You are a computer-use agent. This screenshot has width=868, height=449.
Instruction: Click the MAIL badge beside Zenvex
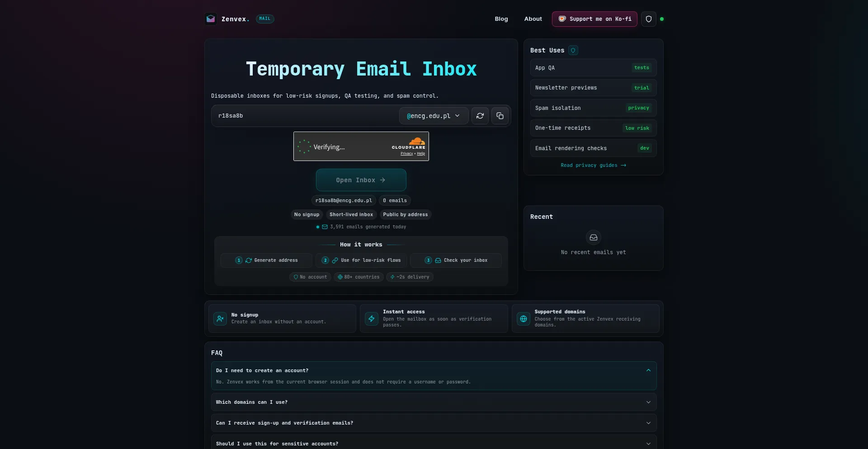[x=265, y=19]
